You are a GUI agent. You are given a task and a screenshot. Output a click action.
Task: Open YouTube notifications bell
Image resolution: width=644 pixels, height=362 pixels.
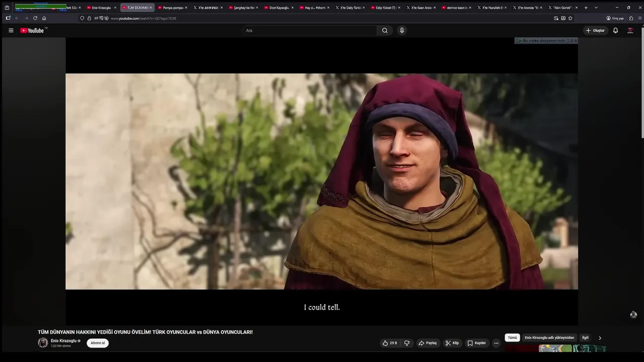click(615, 31)
